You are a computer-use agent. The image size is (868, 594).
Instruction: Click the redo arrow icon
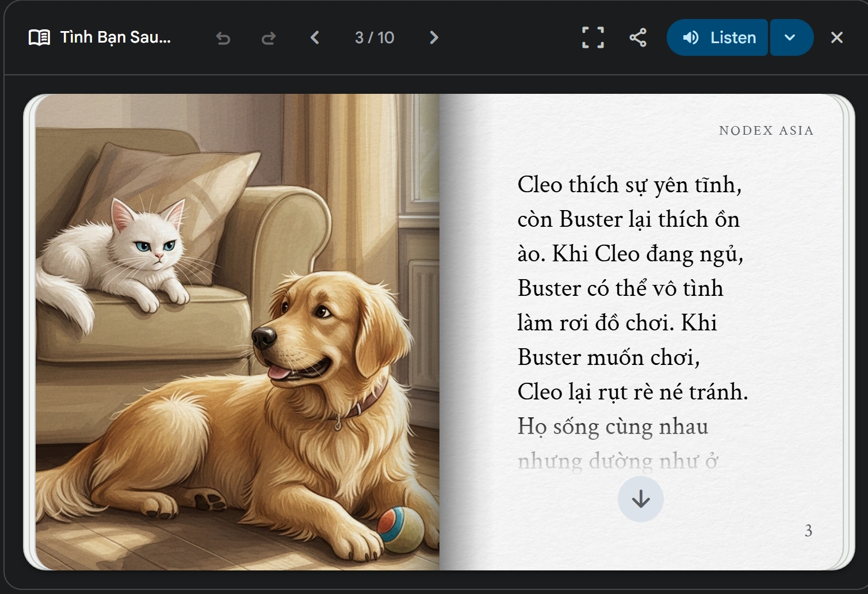coord(269,38)
